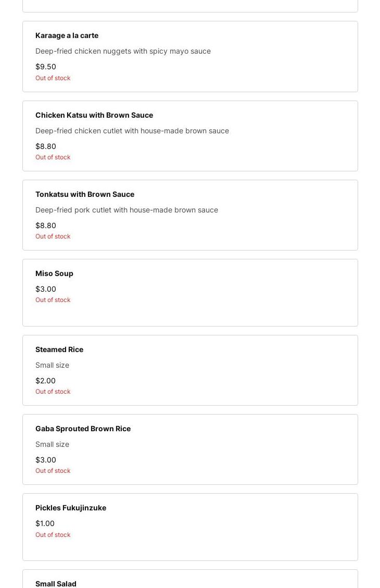Click Tonkatsu with Brown Sauce heading
Screen dimensions: 380x588
[x=85, y=194]
